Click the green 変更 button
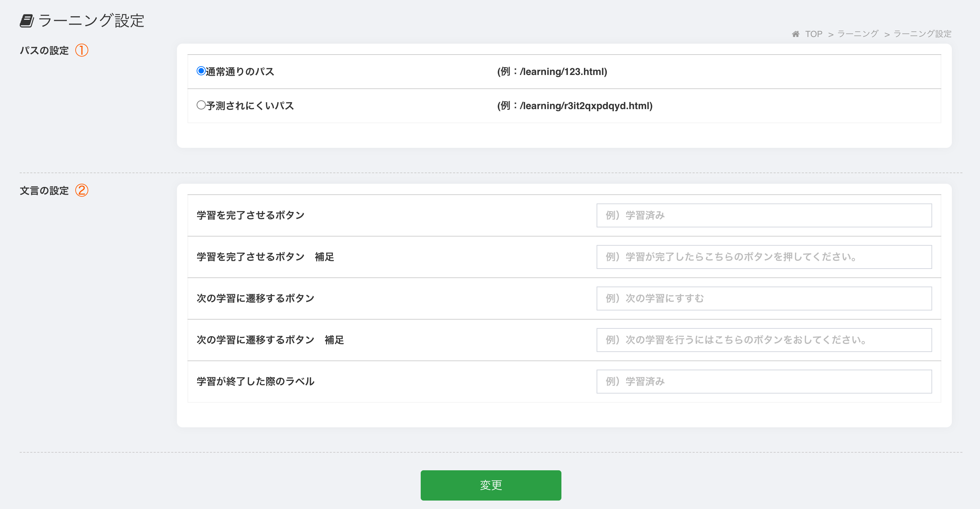This screenshot has width=980, height=509. point(491,485)
